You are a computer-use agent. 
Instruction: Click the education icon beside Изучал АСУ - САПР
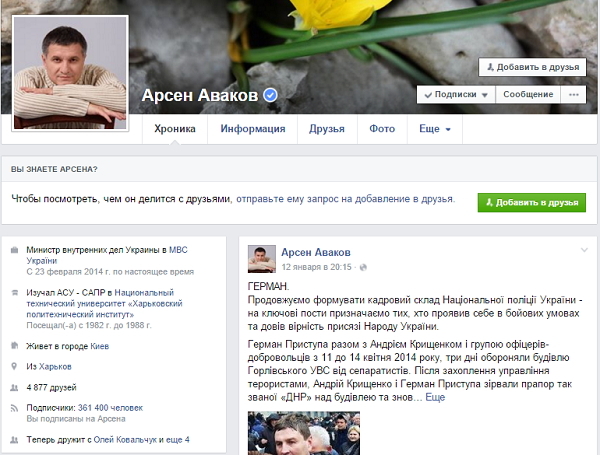click(14, 293)
